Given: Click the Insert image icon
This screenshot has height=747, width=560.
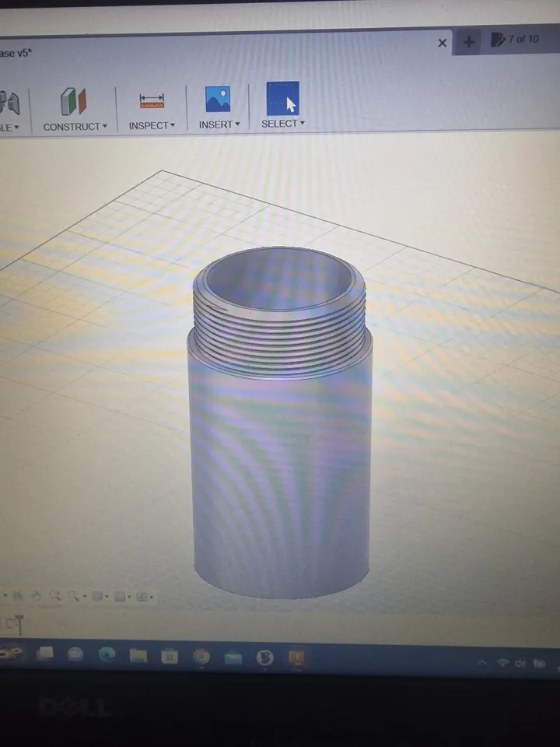Looking at the screenshot, I should (x=218, y=99).
